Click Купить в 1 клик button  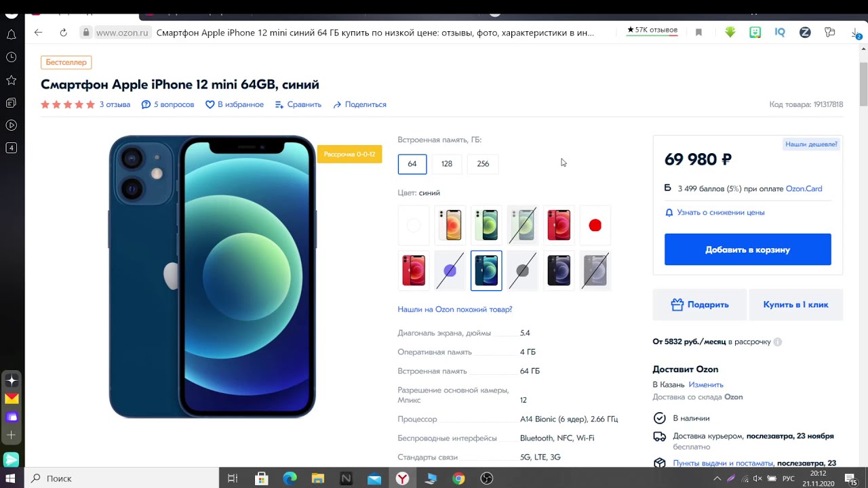point(795,305)
